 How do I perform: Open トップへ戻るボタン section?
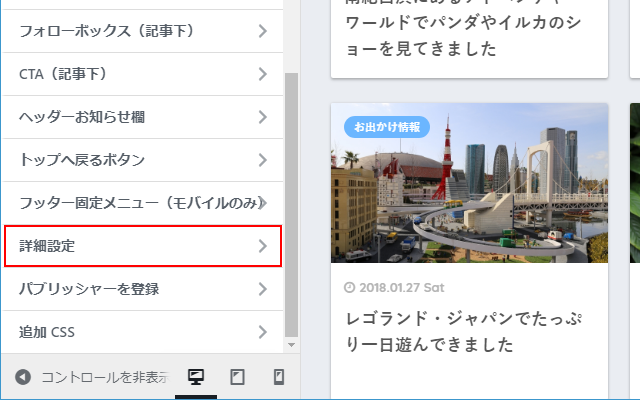pos(143,160)
